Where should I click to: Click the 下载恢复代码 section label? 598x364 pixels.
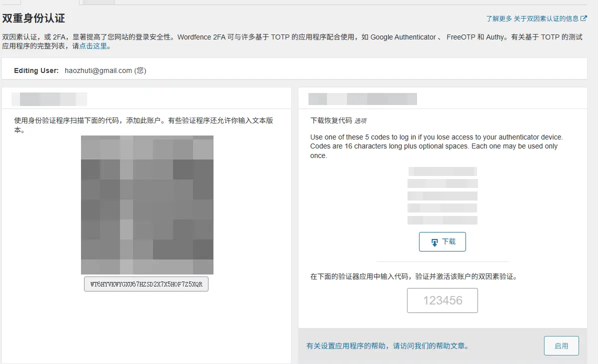pos(331,120)
